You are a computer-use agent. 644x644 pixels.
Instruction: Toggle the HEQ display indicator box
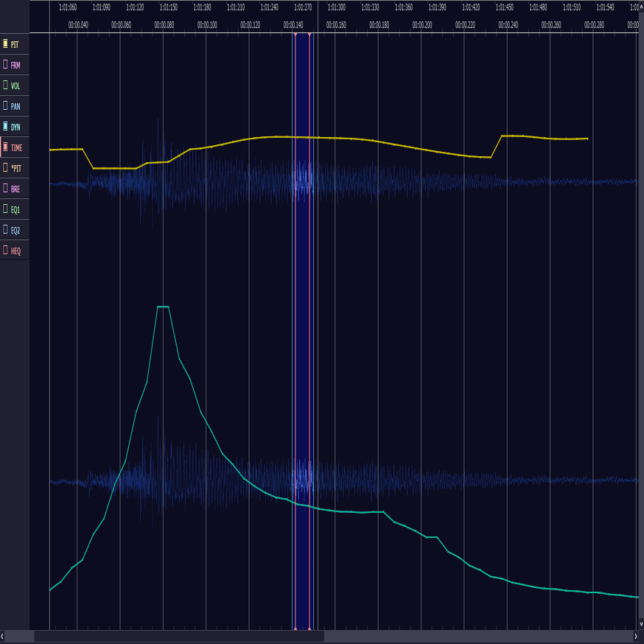[x=5, y=250]
